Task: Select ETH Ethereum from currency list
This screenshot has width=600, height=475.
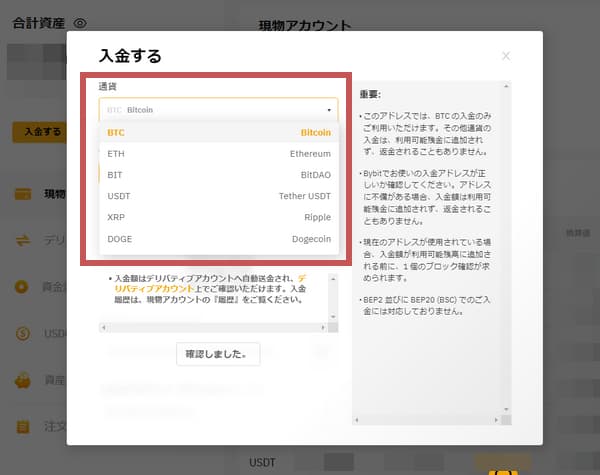Action: [x=219, y=154]
